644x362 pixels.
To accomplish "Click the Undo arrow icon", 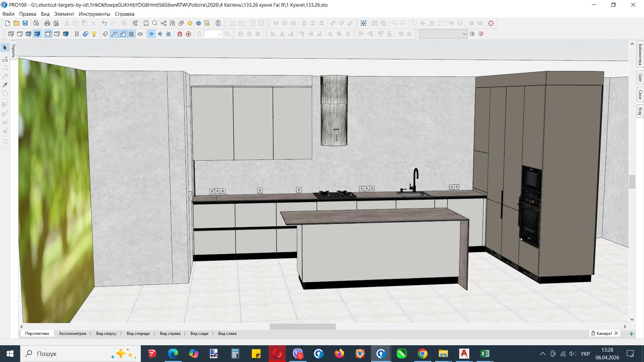I will click(104, 23).
